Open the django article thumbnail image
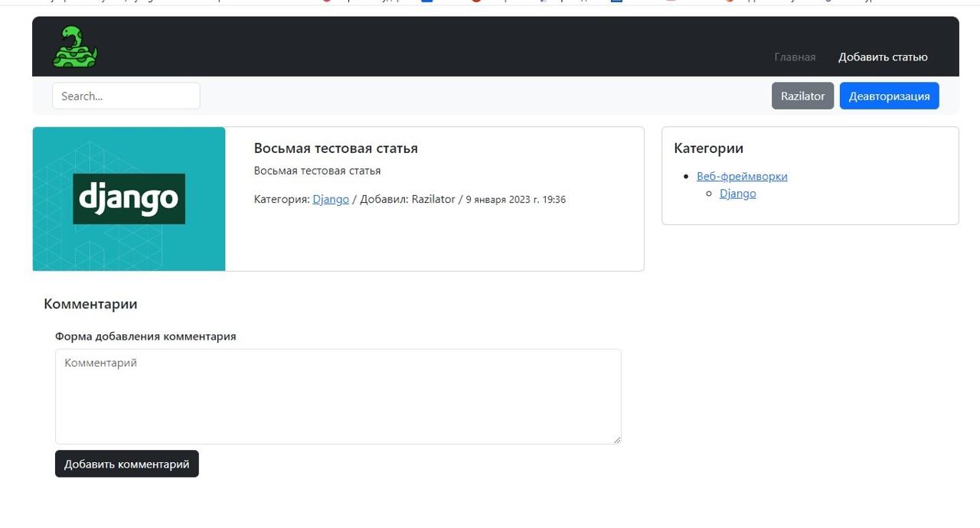This screenshot has height=528, width=980. tap(129, 199)
